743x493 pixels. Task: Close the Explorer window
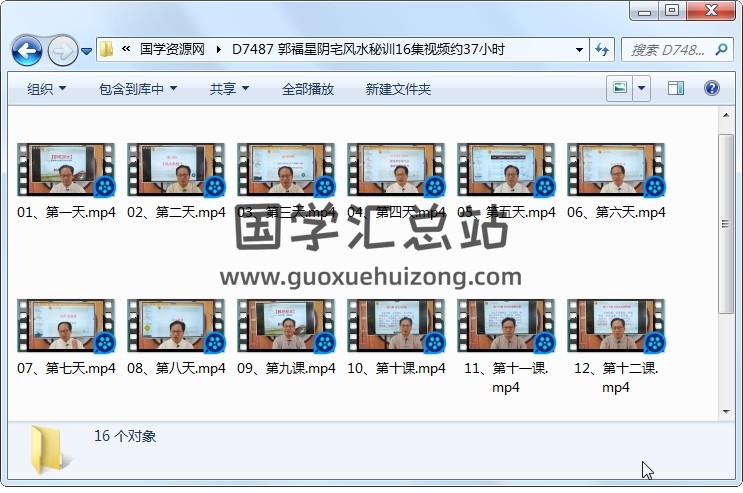point(710,10)
